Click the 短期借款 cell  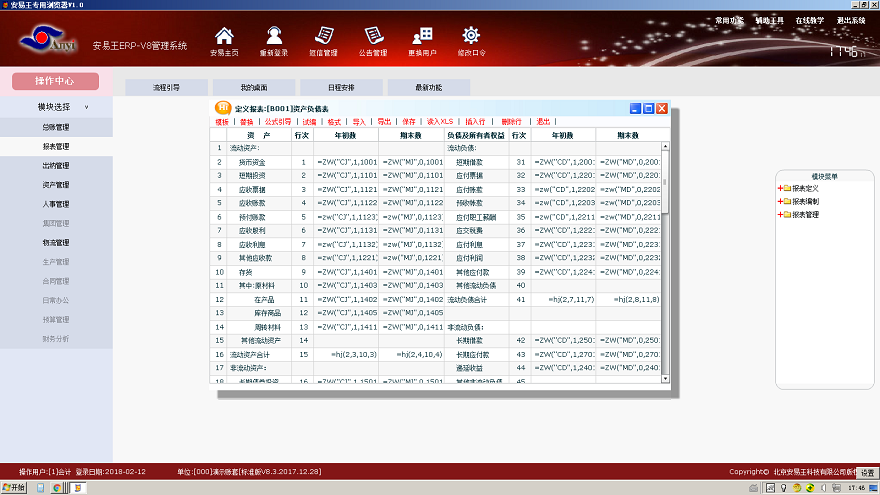(477, 162)
